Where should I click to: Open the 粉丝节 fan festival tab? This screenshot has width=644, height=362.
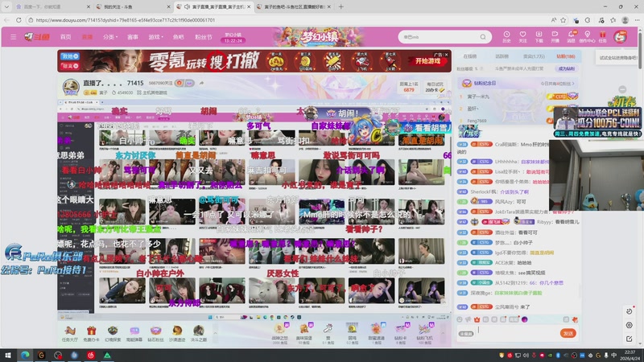[204, 37]
